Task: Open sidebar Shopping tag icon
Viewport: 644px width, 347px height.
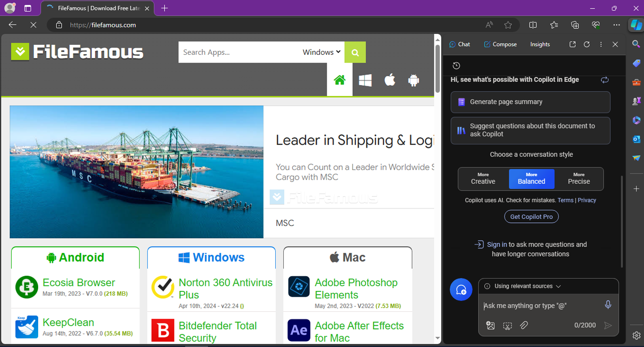Action: [636, 63]
